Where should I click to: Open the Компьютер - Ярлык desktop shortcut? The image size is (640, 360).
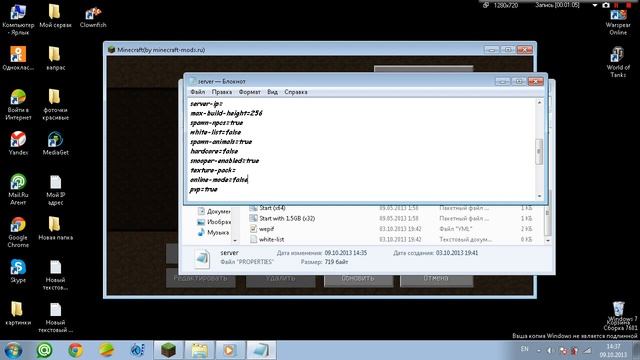18,19
